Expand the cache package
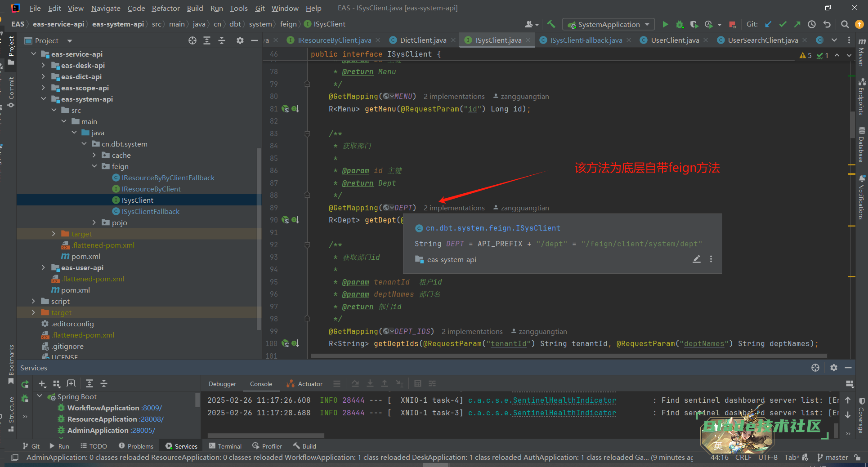 click(x=94, y=156)
